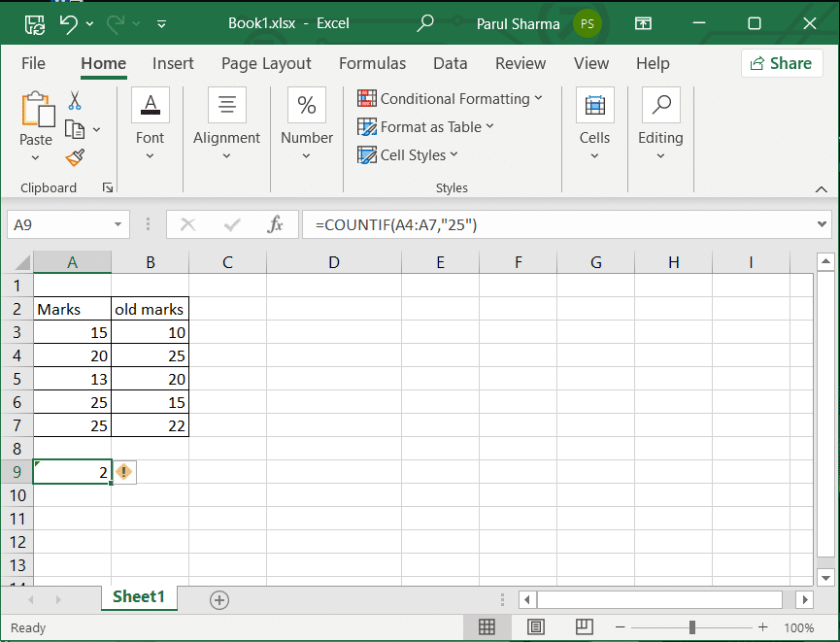This screenshot has height=642, width=840.
Task: Open the undo history dropdown arrow
Action: coord(90,24)
